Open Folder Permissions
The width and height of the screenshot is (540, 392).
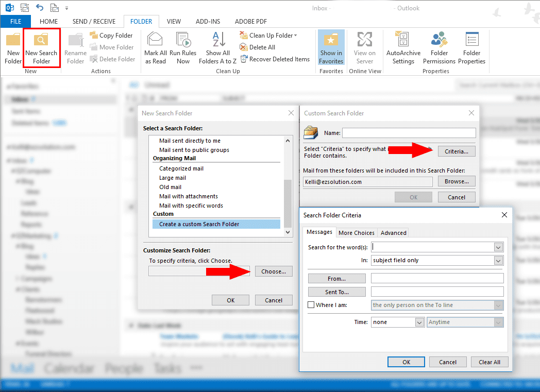point(438,47)
